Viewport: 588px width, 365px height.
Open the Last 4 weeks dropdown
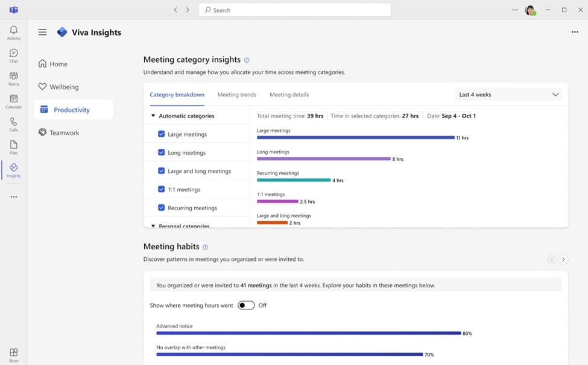(x=508, y=95)
